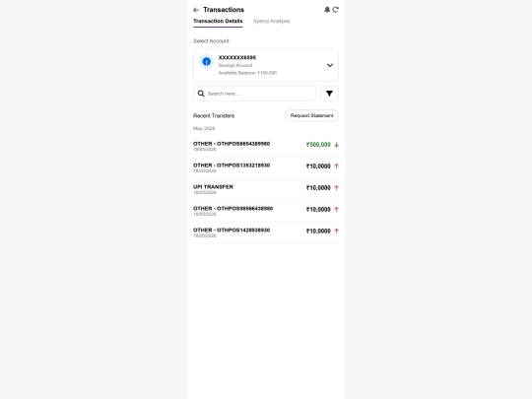Tap the Available Balance text
Viewport: 532px width, 399px height.
click(247, 73)
